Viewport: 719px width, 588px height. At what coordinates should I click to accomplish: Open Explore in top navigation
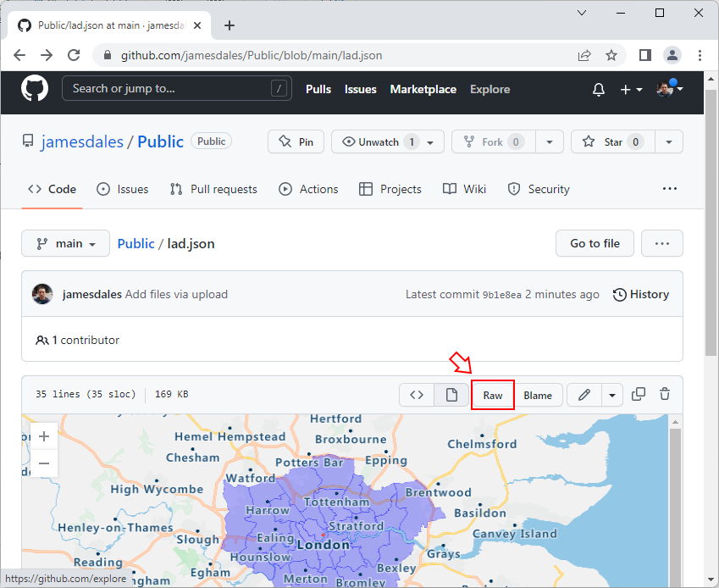(489, 89)
